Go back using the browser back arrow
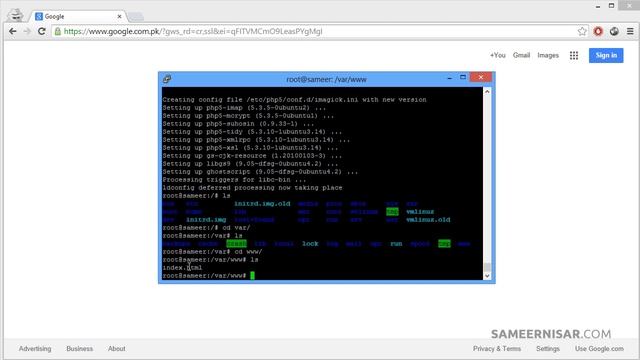Viewport: 640px width, 360px height. 13,31
